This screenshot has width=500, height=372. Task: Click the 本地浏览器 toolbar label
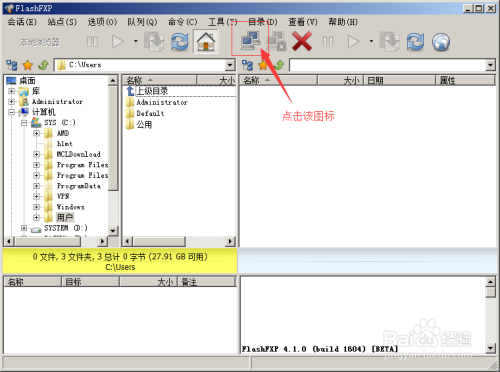point(39,42)
